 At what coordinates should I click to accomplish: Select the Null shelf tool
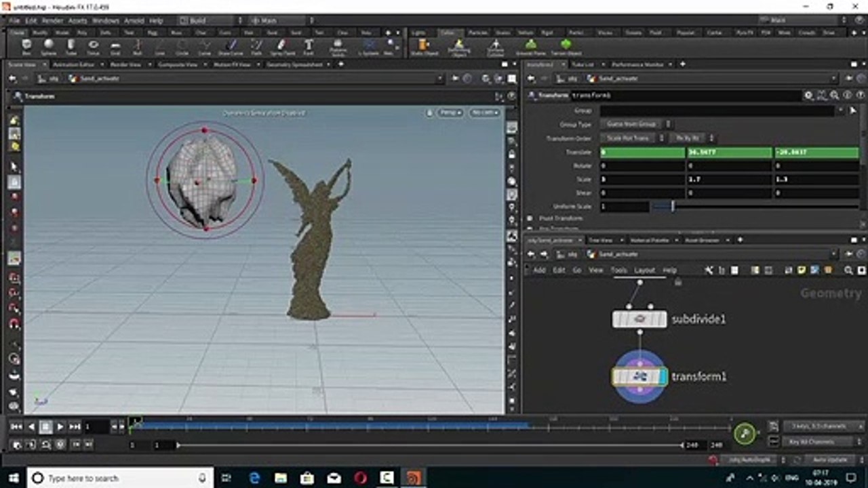138,47
